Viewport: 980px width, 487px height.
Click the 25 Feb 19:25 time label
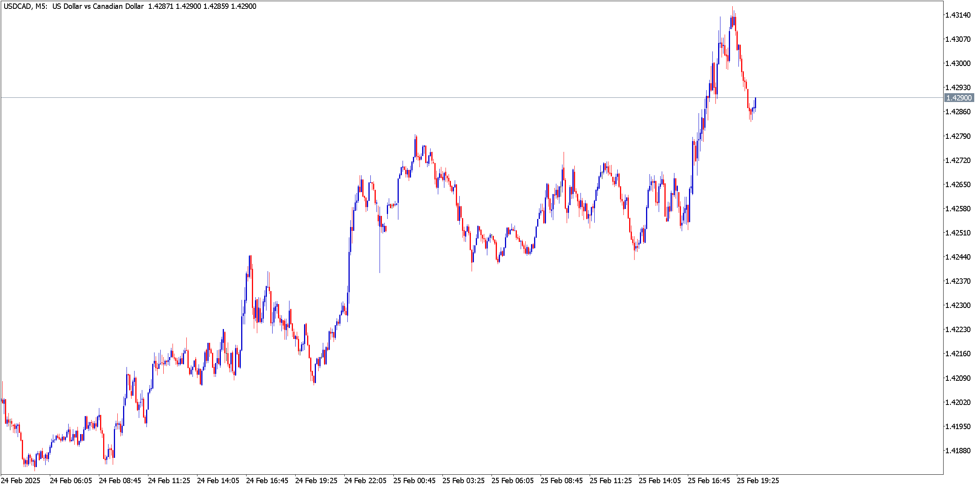pos(758,480)
